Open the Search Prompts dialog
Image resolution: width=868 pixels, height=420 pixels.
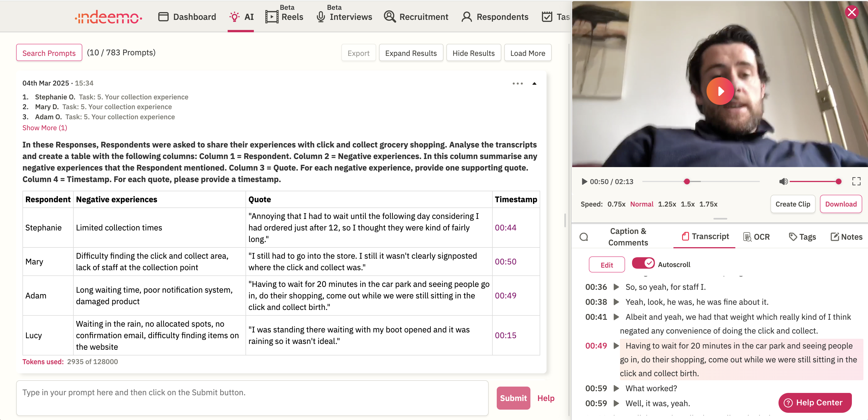pos(49,53)
